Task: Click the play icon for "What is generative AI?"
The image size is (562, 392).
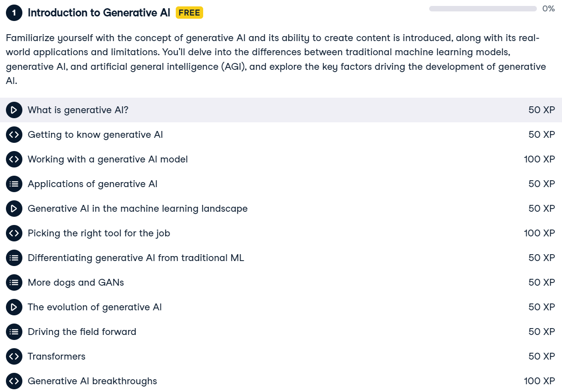Action: (x=14, y=110)
